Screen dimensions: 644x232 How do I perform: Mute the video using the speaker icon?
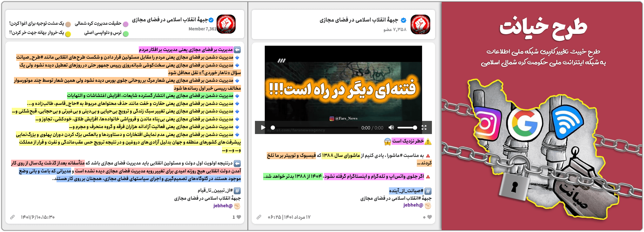(391, 127)
